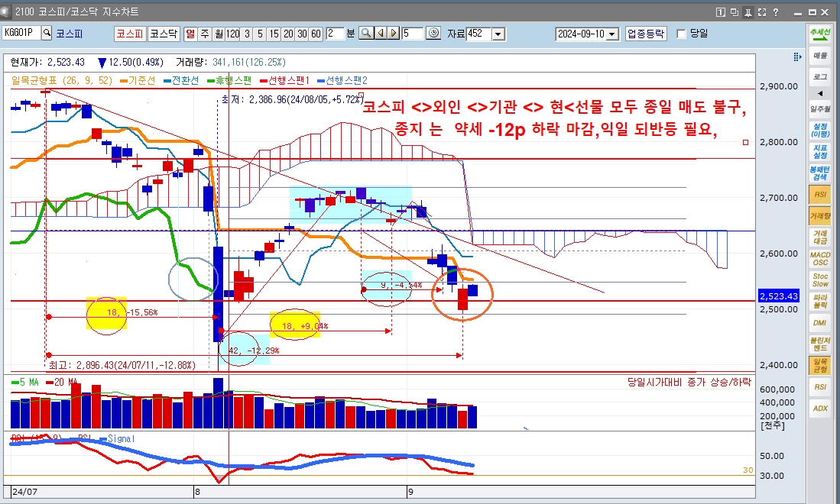Click the chart zoom magnifier icon
The image size is (840, 504).
366,34
